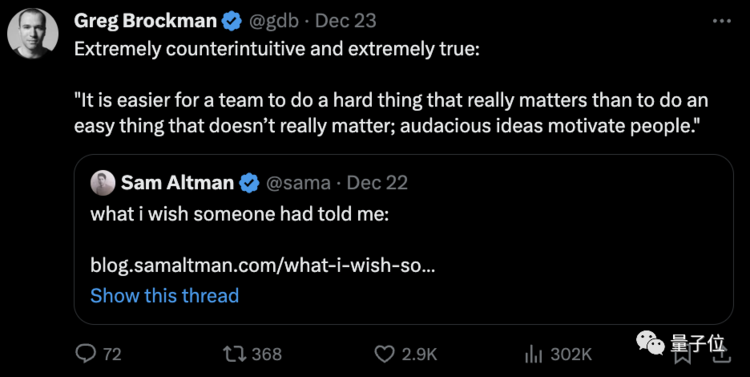
Task: Open the blog.samaltman.com link
Action: click(263, 265)
